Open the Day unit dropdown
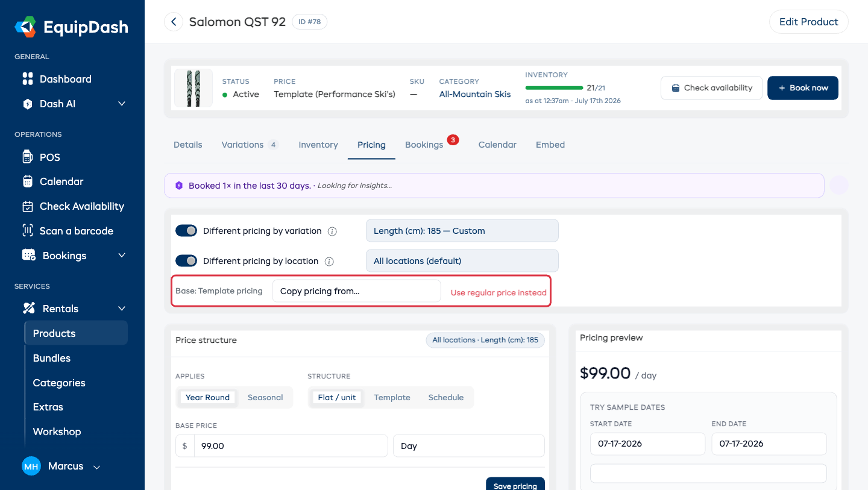The width and height of the screenshot is (868, 490). 469,446
